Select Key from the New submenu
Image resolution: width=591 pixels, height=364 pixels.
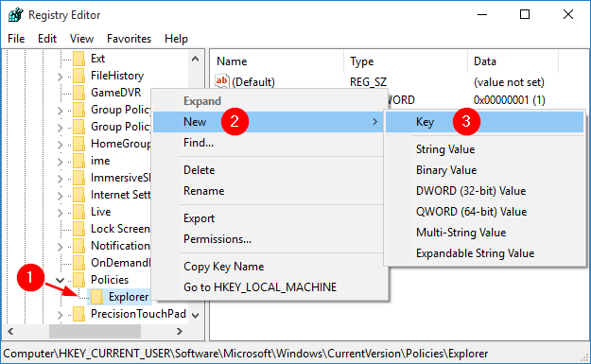pyautogui.click(x=485, y=122)
